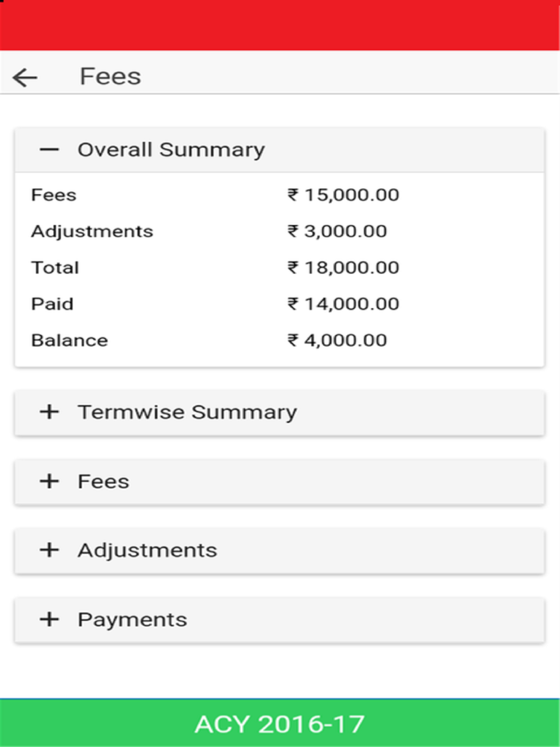Click the Fees page title
This screenshot has width=560, height=747.
point(110,76)
